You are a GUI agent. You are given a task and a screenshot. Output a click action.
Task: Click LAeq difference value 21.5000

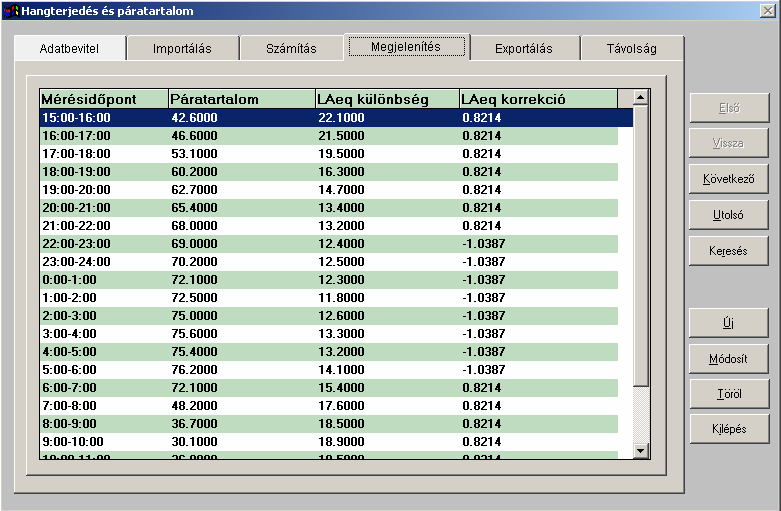[341, 135]
